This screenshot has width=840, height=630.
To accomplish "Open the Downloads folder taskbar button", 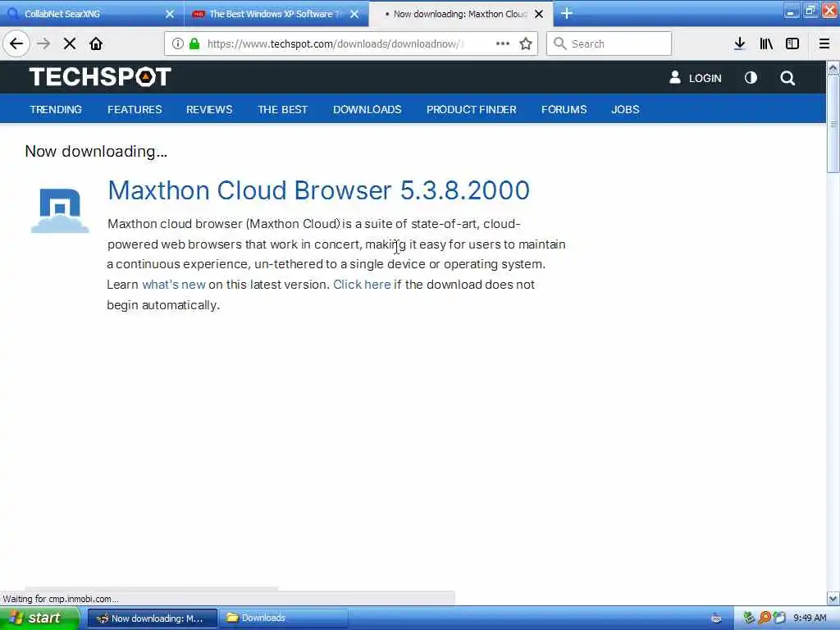I will [x=283, y=619].
